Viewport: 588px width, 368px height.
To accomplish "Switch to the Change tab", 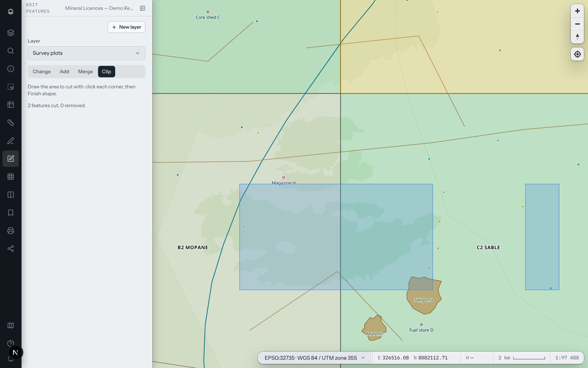I will pos(41,72).
